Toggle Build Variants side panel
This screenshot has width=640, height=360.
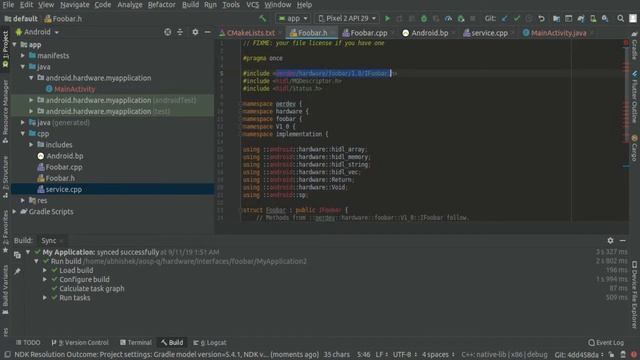coord(5,290)
